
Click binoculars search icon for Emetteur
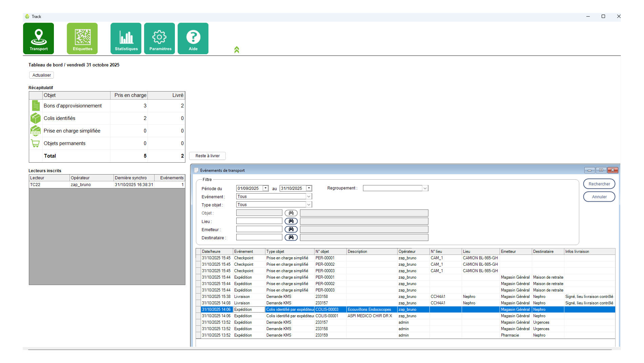tap(291, 229)
